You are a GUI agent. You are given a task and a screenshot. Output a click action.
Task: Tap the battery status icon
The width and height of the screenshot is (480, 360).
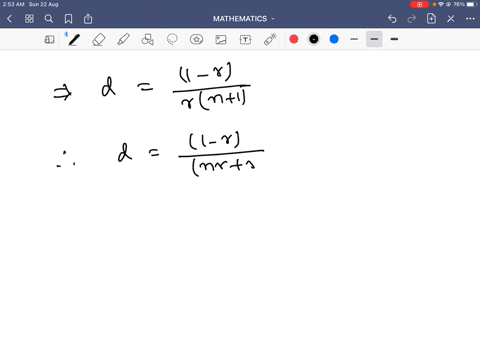click(x=471, y=4)
